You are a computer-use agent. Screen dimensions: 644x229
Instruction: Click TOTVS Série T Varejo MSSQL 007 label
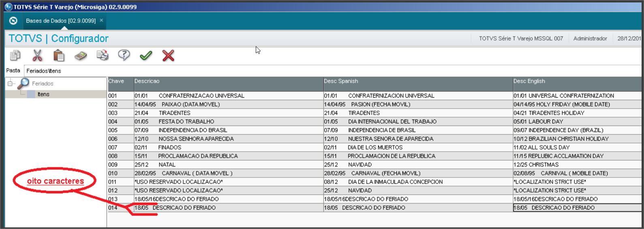click(521, 39)
